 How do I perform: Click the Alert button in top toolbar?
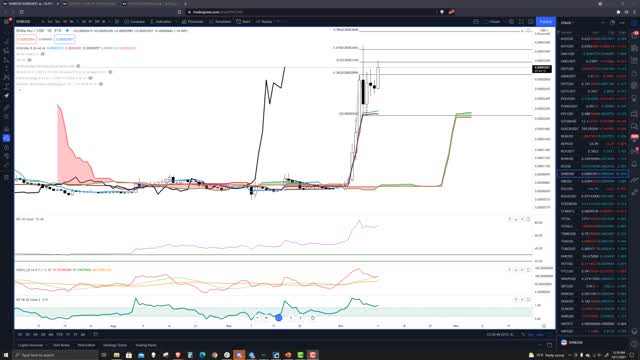tap(243, 21)
